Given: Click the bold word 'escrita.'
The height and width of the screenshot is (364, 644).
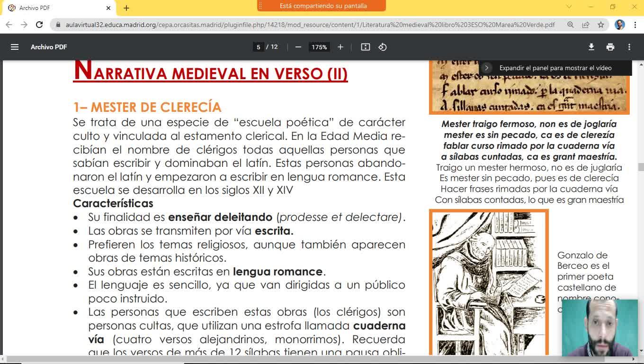Looking at the screenshot, I should tap(274, 231).
